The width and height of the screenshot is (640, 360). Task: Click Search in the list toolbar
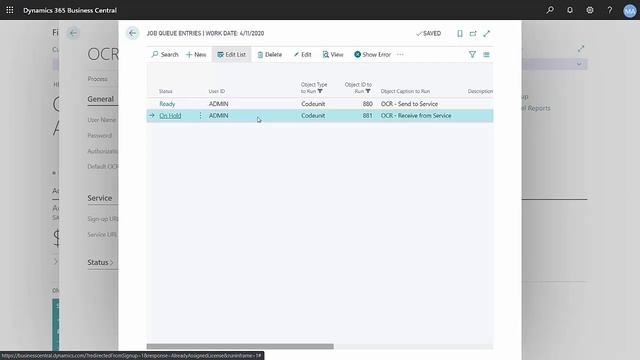tap(165, 54)
